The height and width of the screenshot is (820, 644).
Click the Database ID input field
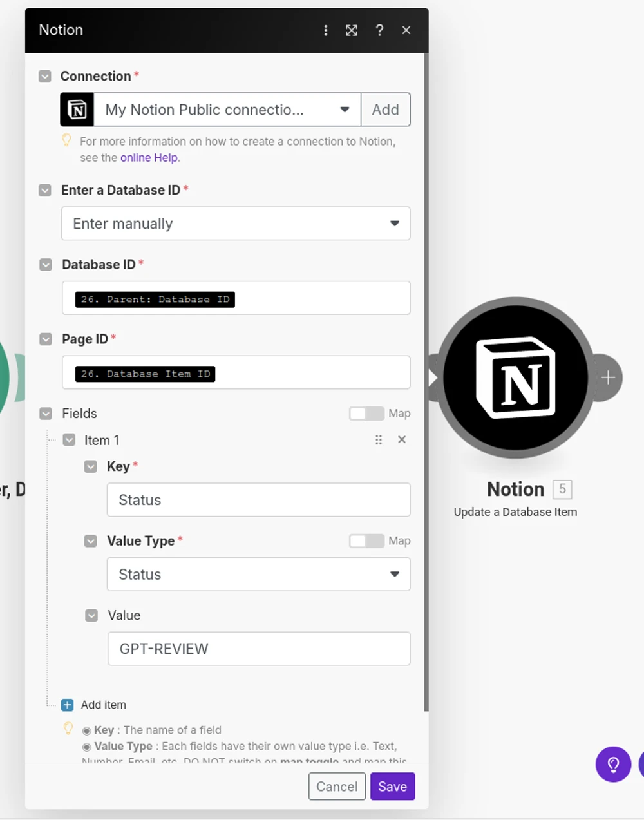pos(236,298)
